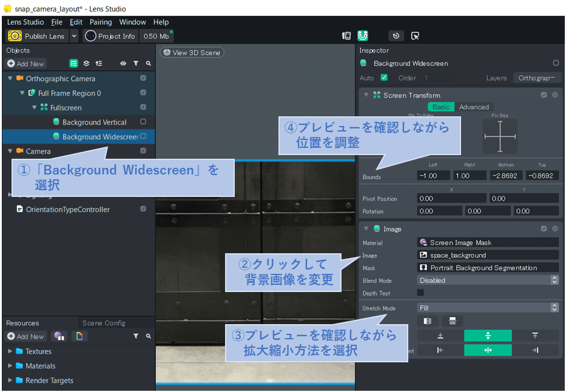Open the Window menu
The image size is (566, 392).
132,22
